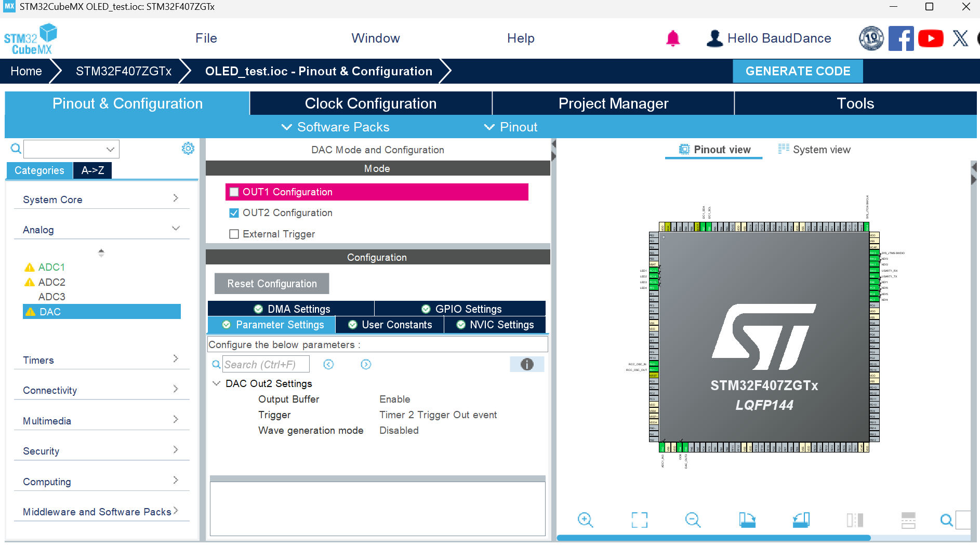Open the GPIO Settings tab
Viewport: 980px width, 546px height.
pos(460,309)
